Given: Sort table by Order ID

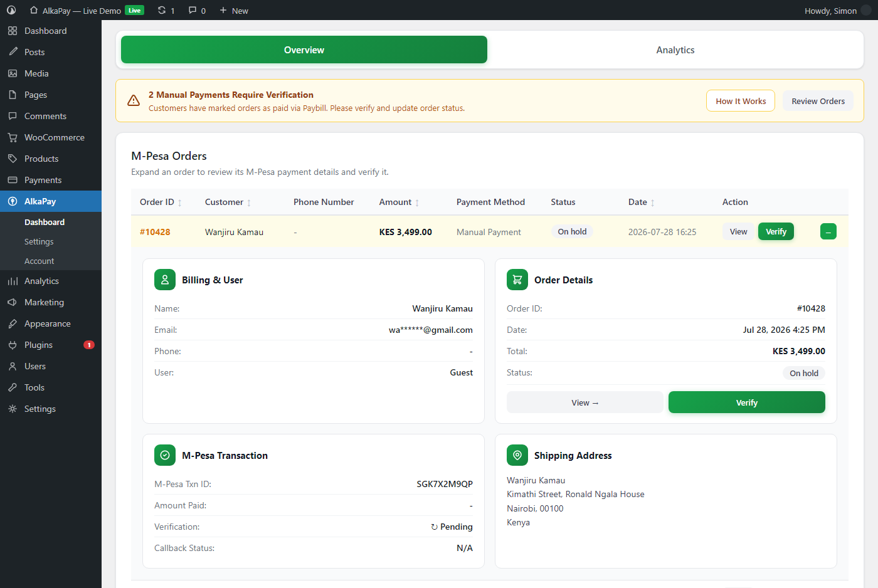Looking at the screenshot, I should pyautogui.click(x=161, y=202).
